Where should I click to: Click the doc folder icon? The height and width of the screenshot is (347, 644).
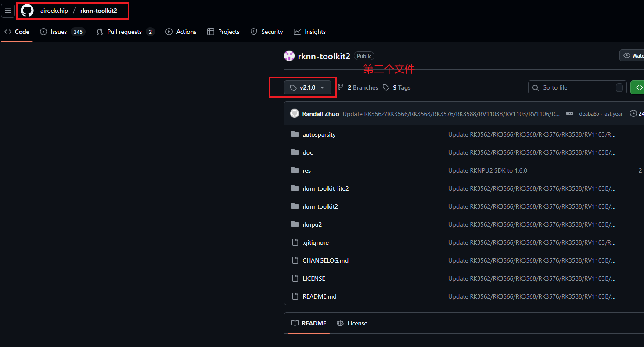pos(295,152)
